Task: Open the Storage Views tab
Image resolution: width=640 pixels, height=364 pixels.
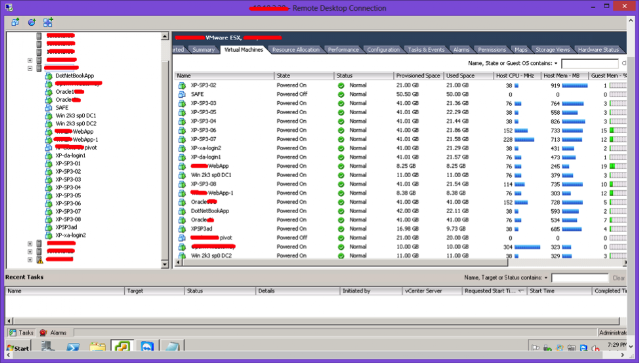Action: tap(552, 50)
